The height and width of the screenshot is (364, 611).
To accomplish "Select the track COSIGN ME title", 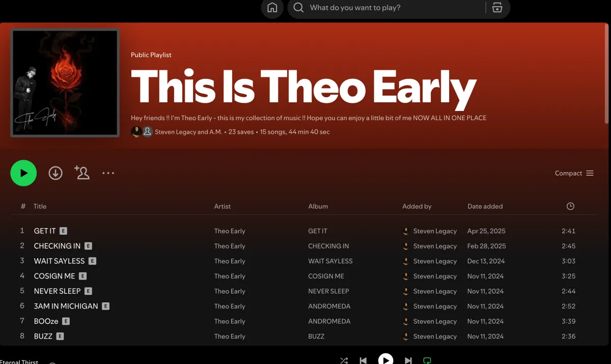I will pos(54,276).
